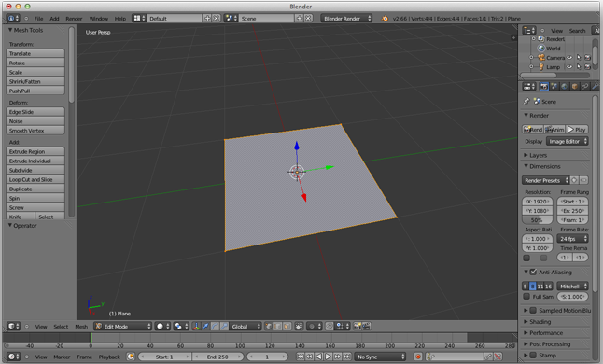Open the Edit Mode dropdown

point(123,327)
